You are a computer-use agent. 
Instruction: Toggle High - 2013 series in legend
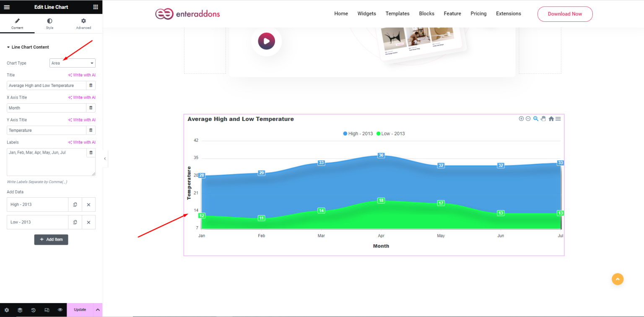358,134
